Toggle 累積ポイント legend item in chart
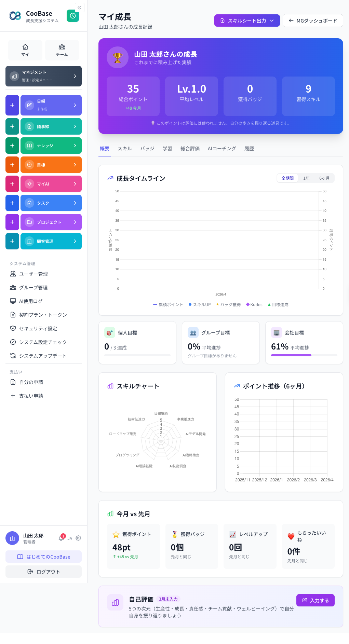This screenshot has width=349, height=644. [168, 304]
